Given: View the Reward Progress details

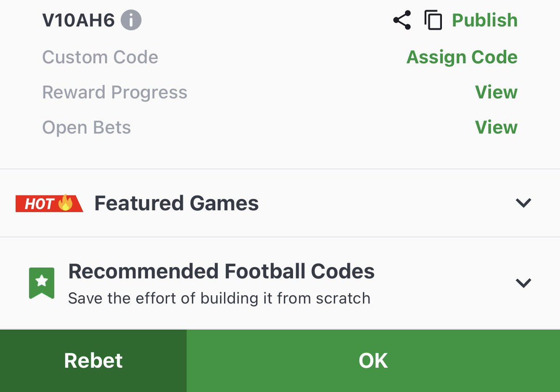Looking at the screenshot, I should [496, 92].
